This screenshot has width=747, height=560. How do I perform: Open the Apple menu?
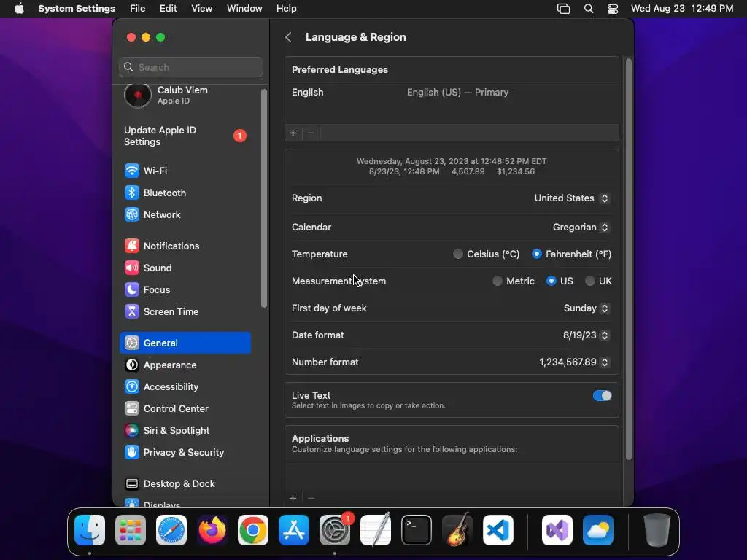(x=19, y=9)
